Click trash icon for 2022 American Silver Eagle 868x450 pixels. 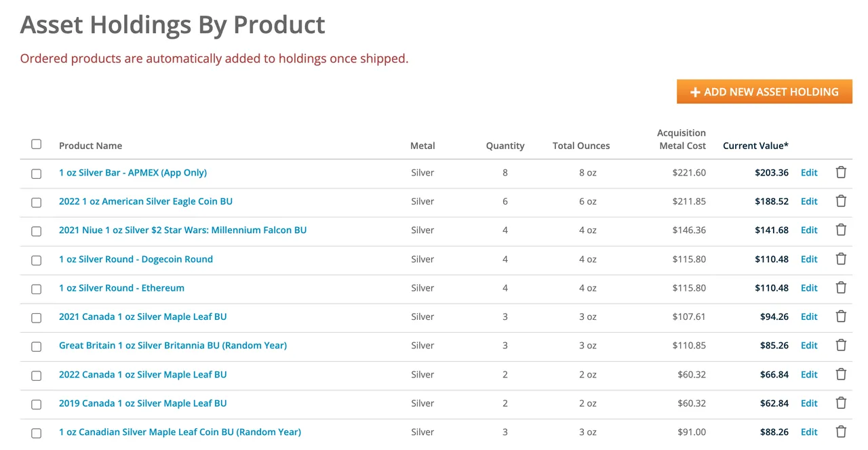841,201
